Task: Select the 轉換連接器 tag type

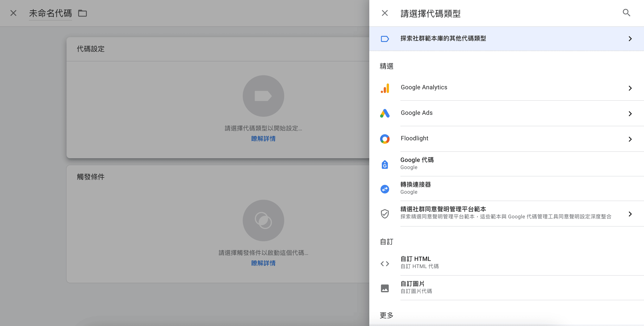Action: [416, 185]
